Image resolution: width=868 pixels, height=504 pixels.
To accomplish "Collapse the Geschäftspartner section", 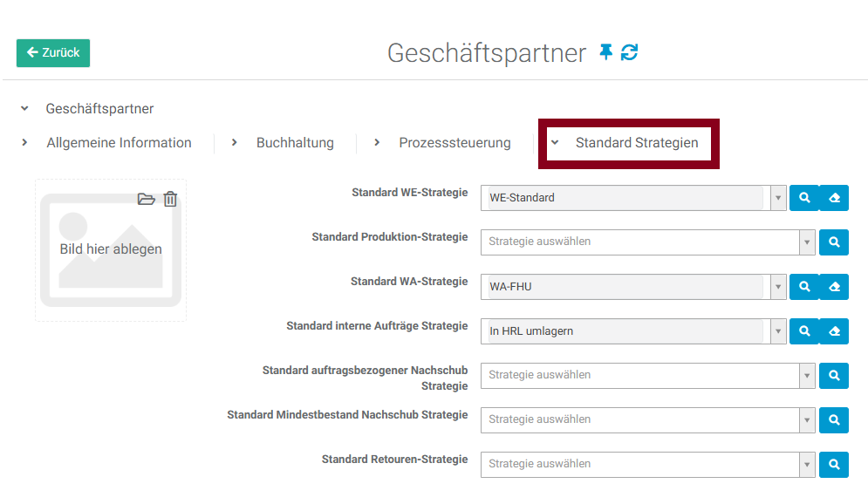I will [x=24, y=109].
